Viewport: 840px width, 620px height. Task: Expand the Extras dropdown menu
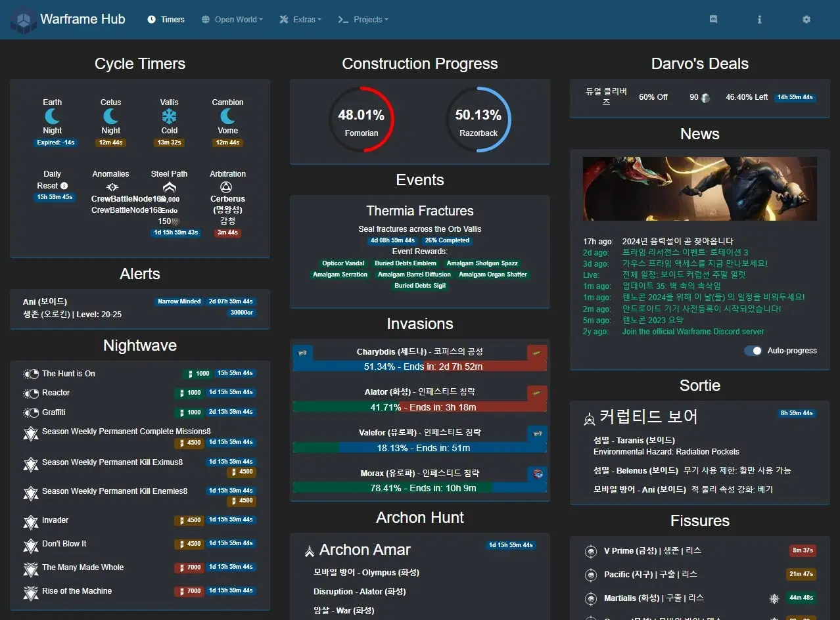tap(300, 20)
